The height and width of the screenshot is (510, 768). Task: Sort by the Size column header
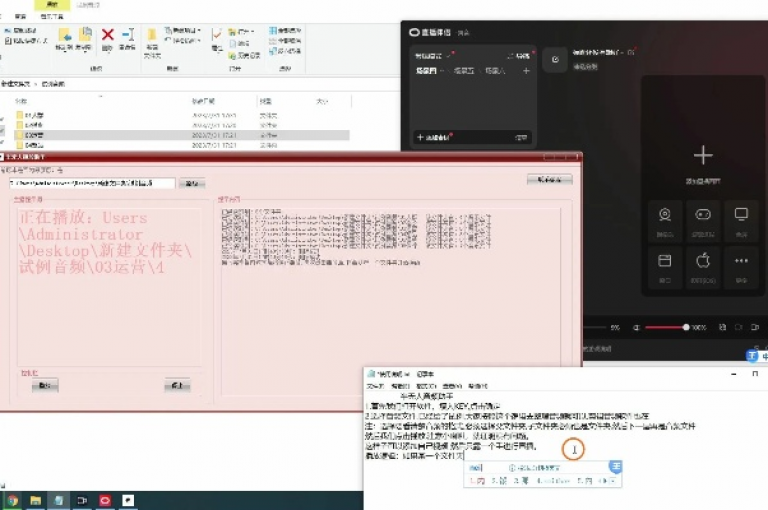322,101
